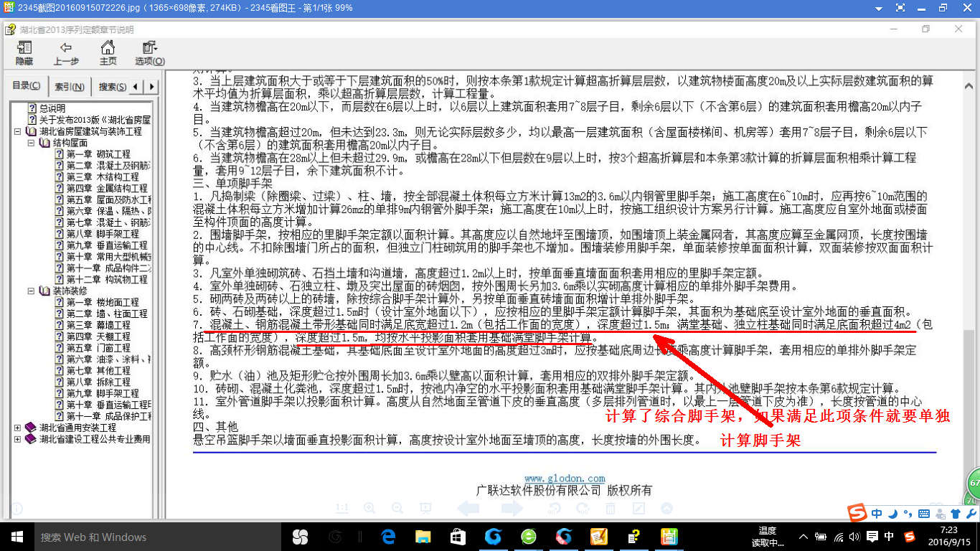Show hidden tray icons chevron

[x=805, y=537]
